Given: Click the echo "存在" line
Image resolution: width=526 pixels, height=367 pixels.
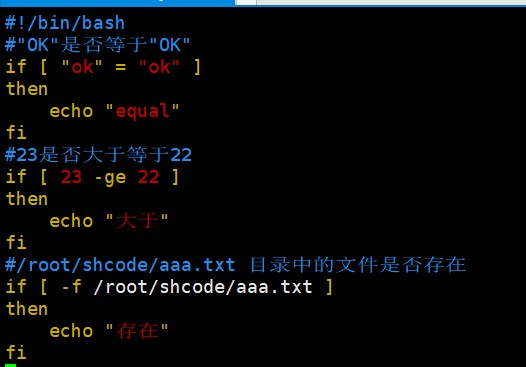Looking at the screenshot, I should (109, 331).
